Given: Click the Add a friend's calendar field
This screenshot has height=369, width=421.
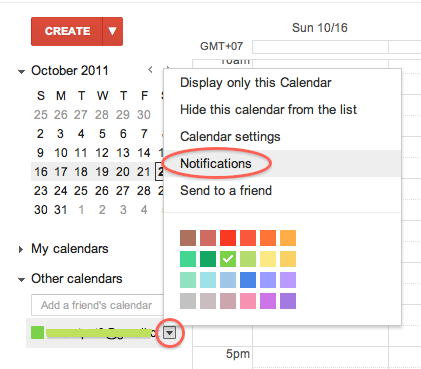Looking at the screenshot, I should coord(97,305).
